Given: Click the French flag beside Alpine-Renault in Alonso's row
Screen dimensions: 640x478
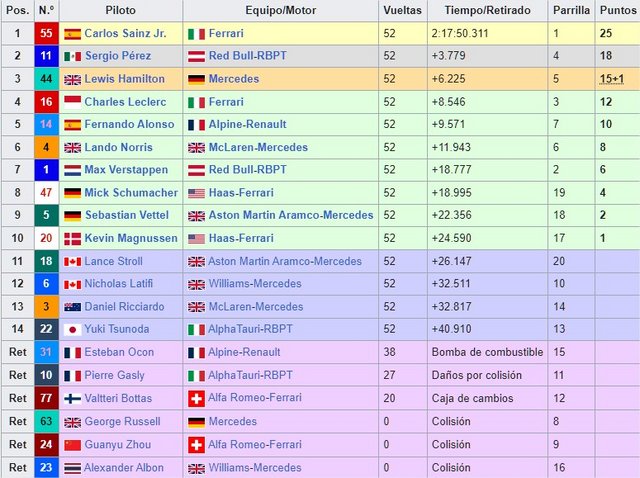Looking at the screenshot, I should click(196, 125).
